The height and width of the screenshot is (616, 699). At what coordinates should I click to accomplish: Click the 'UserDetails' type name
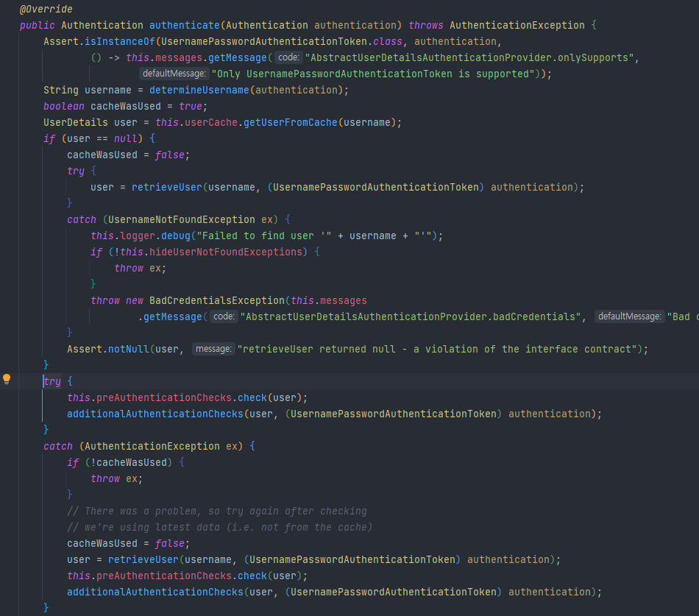pos(75,122)
